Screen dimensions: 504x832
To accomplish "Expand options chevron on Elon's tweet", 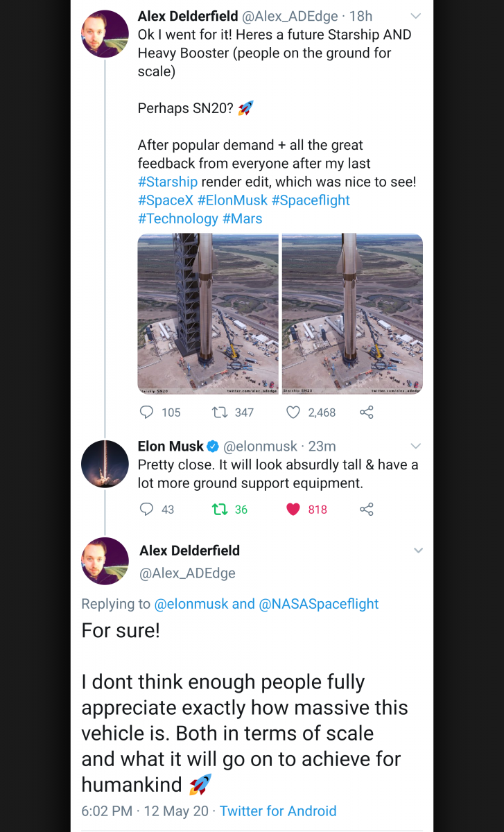I will tap(416, 446).
